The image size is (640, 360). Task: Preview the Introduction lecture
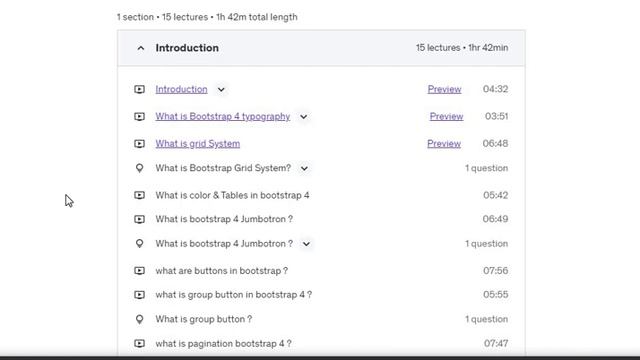[x=444, y=89]
